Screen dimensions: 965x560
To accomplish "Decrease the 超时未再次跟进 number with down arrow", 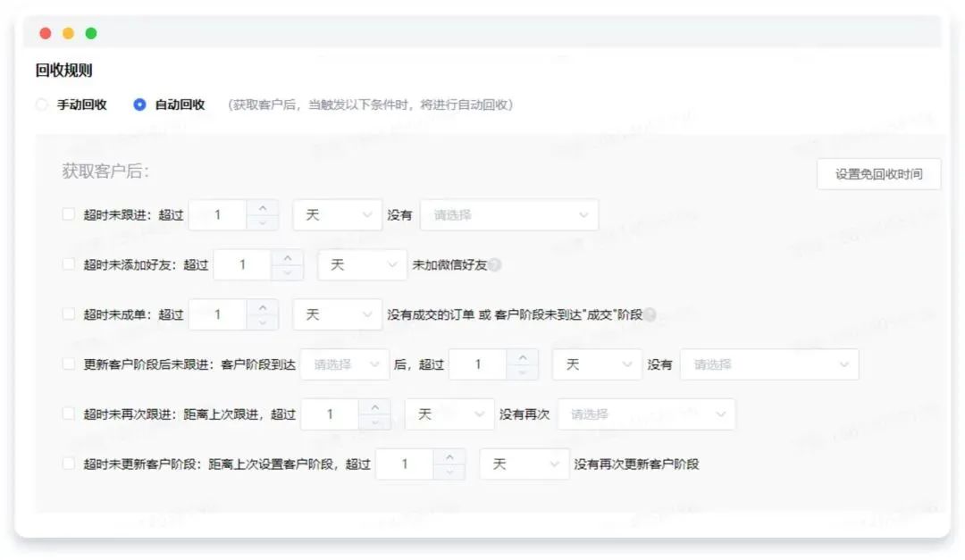I will coord(374,422).
